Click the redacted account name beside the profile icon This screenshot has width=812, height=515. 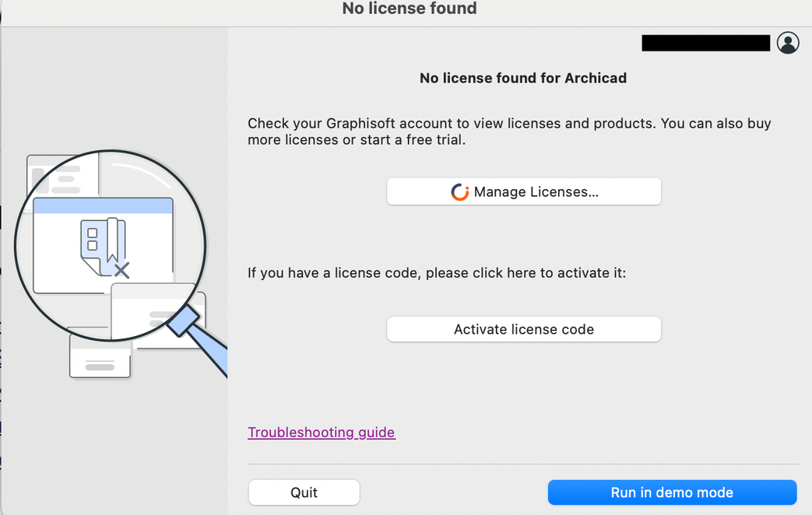coord(705,44)
